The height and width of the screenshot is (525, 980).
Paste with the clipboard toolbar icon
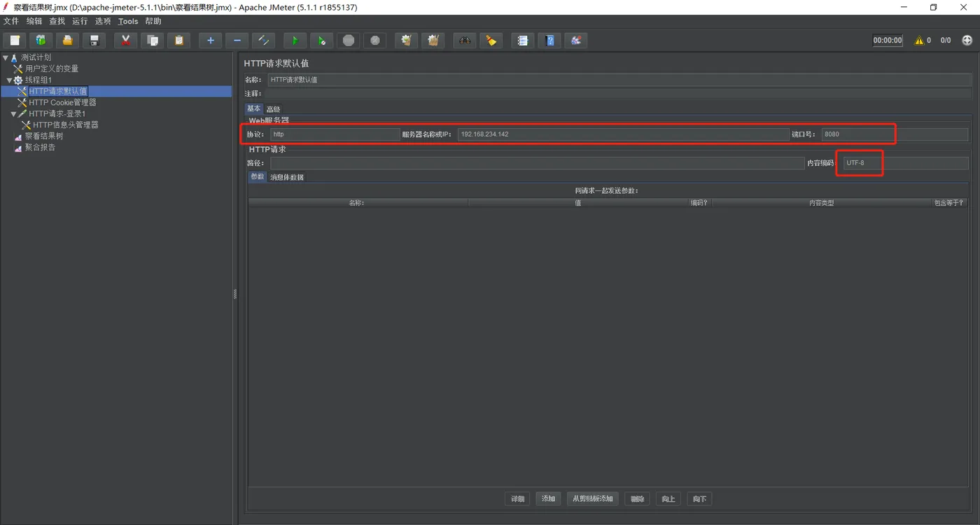pyautogui.click(x=178, y=40)
